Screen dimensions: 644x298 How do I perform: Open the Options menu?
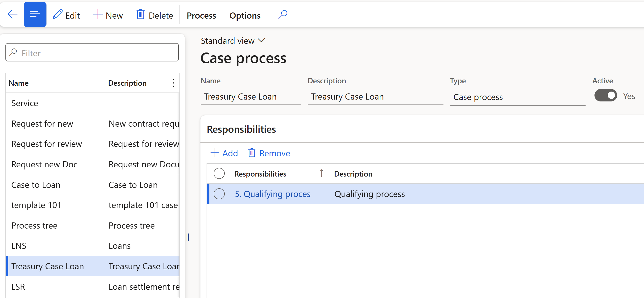pyautogui.click(x=245, y=16)
